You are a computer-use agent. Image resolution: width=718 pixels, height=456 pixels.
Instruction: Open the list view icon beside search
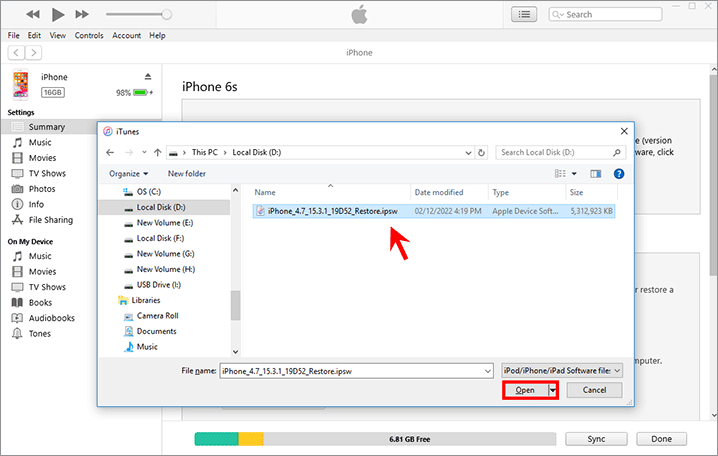coord(524,15)
